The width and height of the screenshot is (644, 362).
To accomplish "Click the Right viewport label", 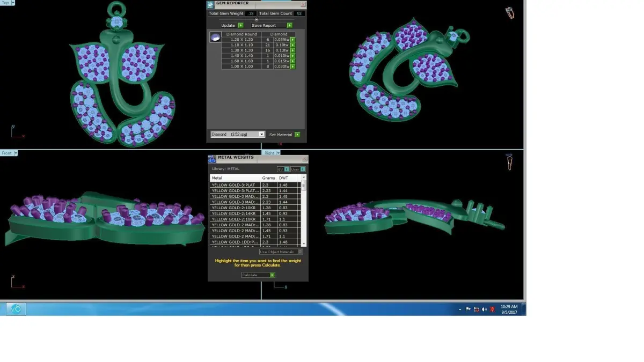I will point(269,153).
